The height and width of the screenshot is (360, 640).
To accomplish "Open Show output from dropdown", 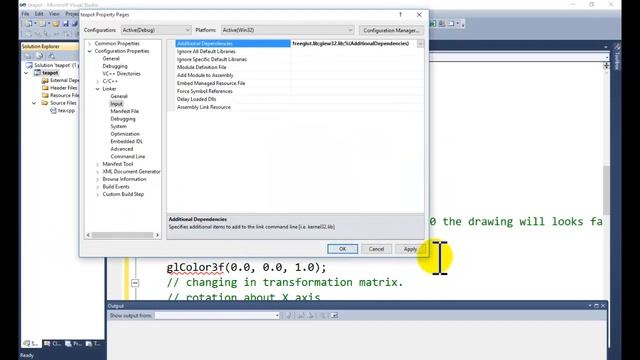I will [x=217, y=316].
